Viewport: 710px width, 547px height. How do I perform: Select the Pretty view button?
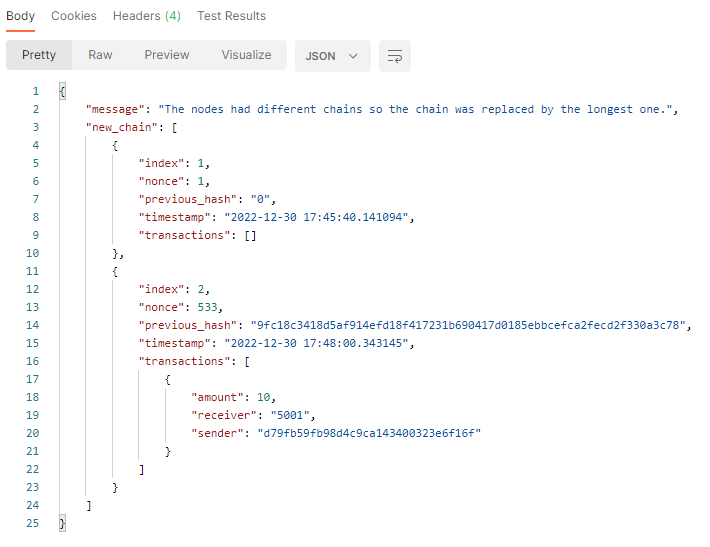tap(39, 55)
